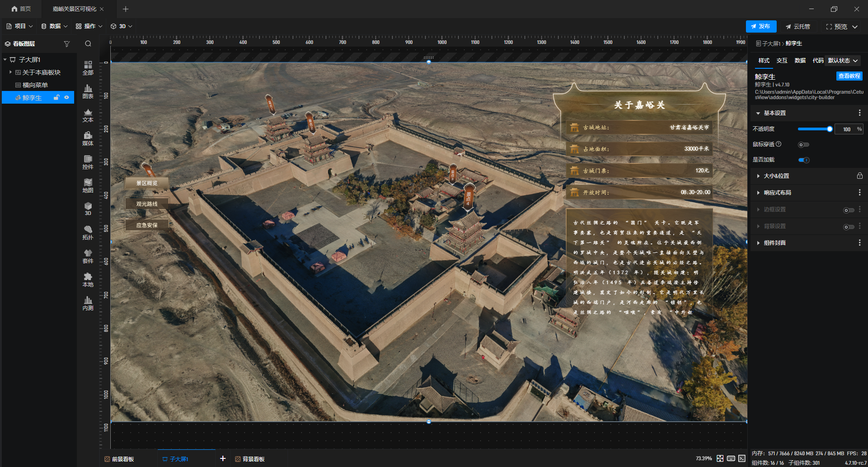Switch to the 交互 interaction tab
This screenshot has height=467, width=868.
tap(782, 60)
